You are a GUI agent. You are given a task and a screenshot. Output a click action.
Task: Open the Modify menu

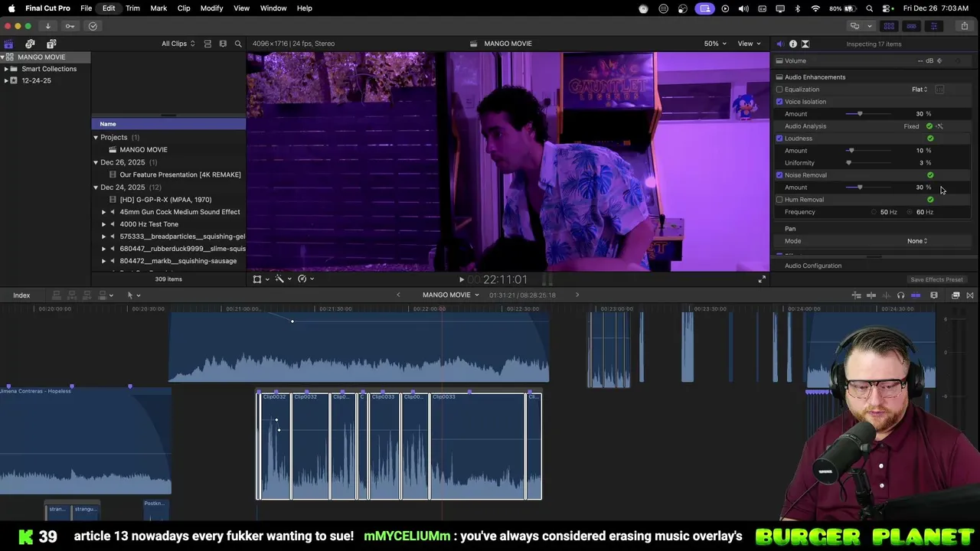211,8
